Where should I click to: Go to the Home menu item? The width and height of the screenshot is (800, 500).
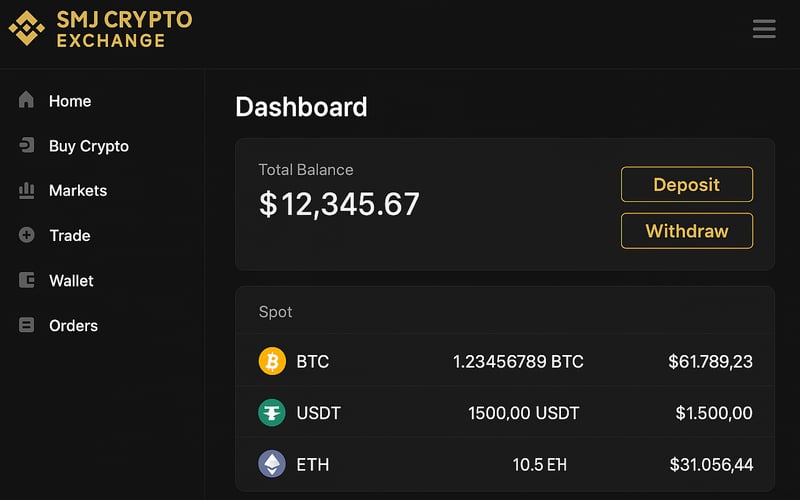(70, 101)
